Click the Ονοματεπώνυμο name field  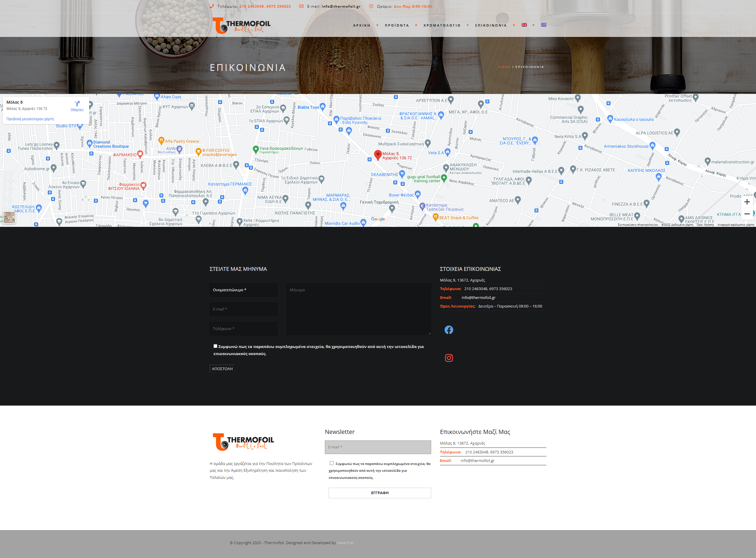[243, 290]
